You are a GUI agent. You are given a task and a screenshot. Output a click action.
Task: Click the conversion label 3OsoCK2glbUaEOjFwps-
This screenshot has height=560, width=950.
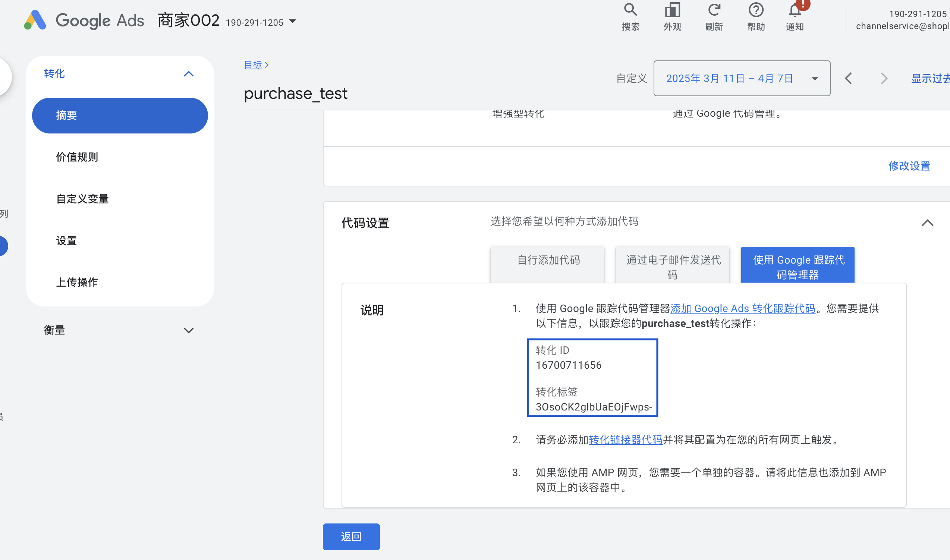pyautogui.click(x=594, y=407)
